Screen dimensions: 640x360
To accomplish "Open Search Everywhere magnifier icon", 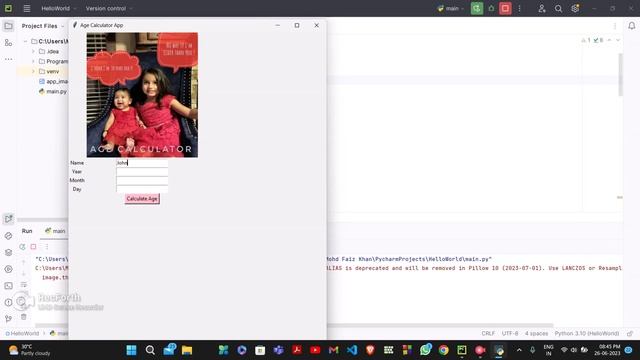I will click(x=558, y=8).
